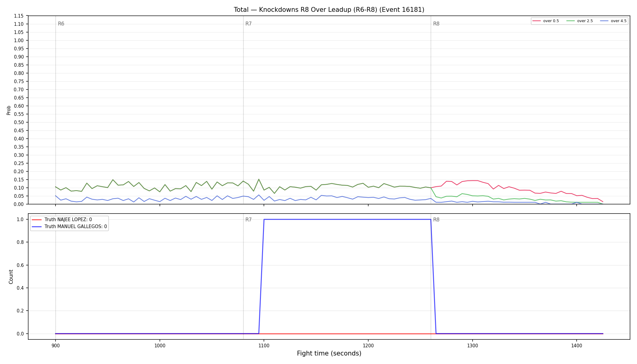Click the R8 round label in top chart
The height and width of the screenshot is (364, 637).
coord(436,24)
